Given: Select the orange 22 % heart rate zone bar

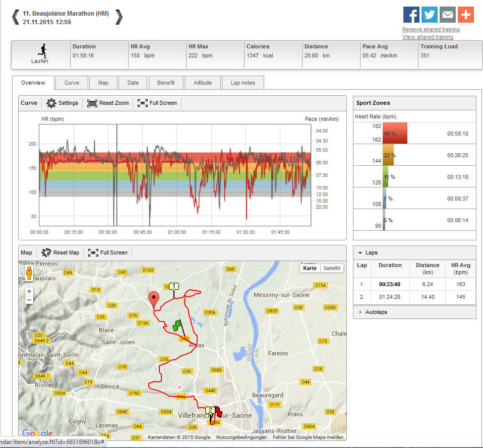Looking at the screenshot, I should tap(388, 155).
